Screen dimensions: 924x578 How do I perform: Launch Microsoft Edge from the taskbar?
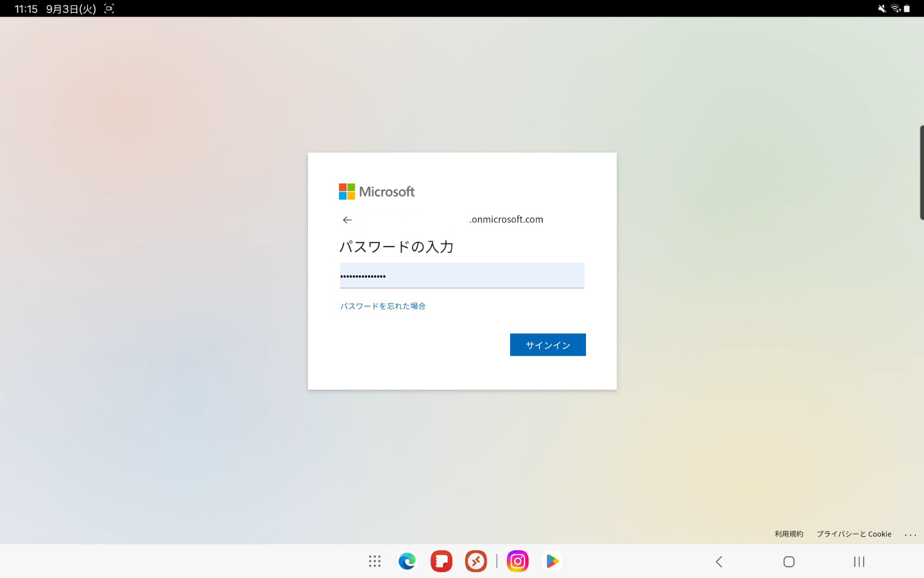point(407,561)
